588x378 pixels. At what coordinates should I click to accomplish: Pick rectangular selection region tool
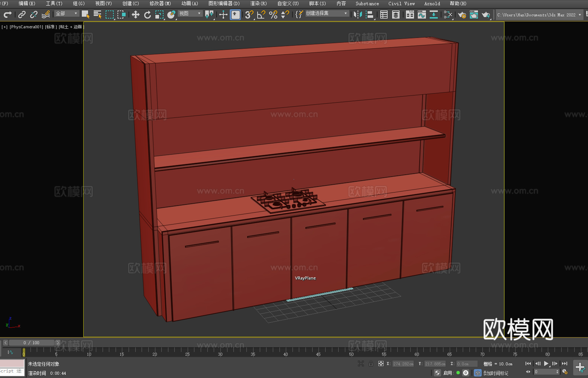point(110,14)
